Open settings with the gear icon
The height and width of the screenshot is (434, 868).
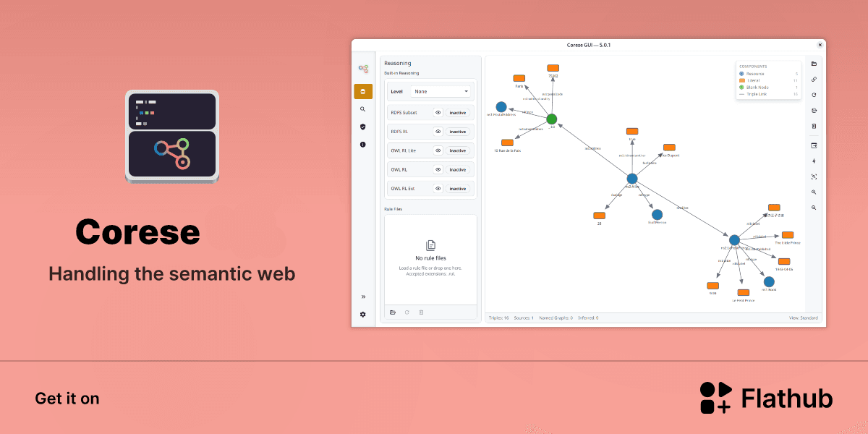[363, 315]
